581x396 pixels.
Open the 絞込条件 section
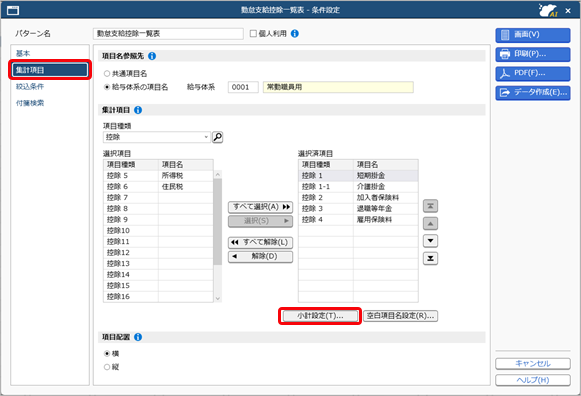(30, 86)
